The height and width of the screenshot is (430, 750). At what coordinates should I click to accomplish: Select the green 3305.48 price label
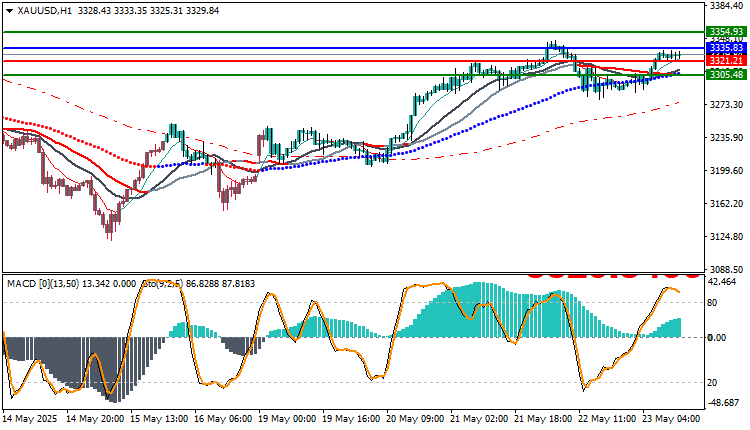[726, 75]
